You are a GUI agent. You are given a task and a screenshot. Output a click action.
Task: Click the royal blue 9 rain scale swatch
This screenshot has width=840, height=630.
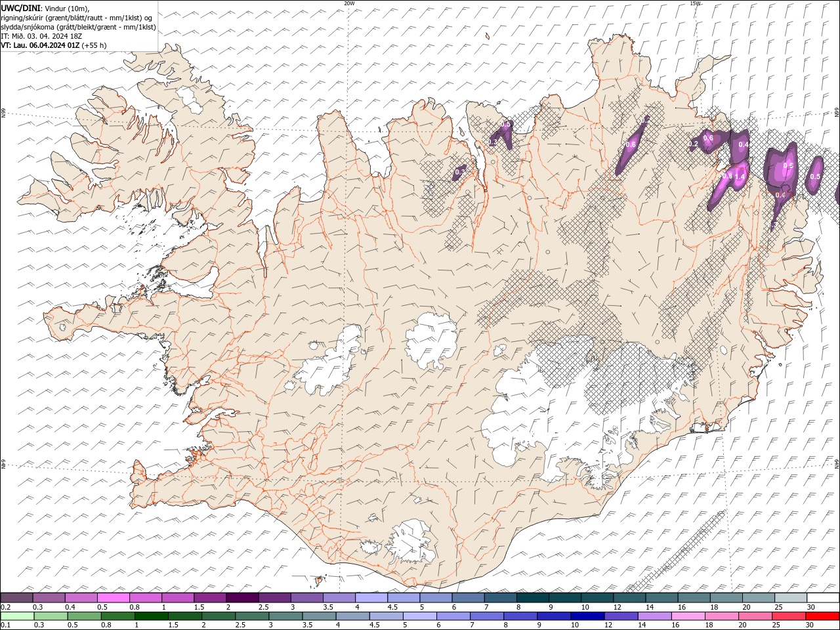click(554, 616)
